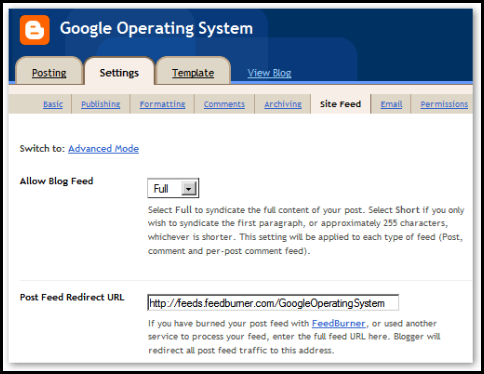Select the Settings tab
Viewport: 484px width, 374px height.
119,72
